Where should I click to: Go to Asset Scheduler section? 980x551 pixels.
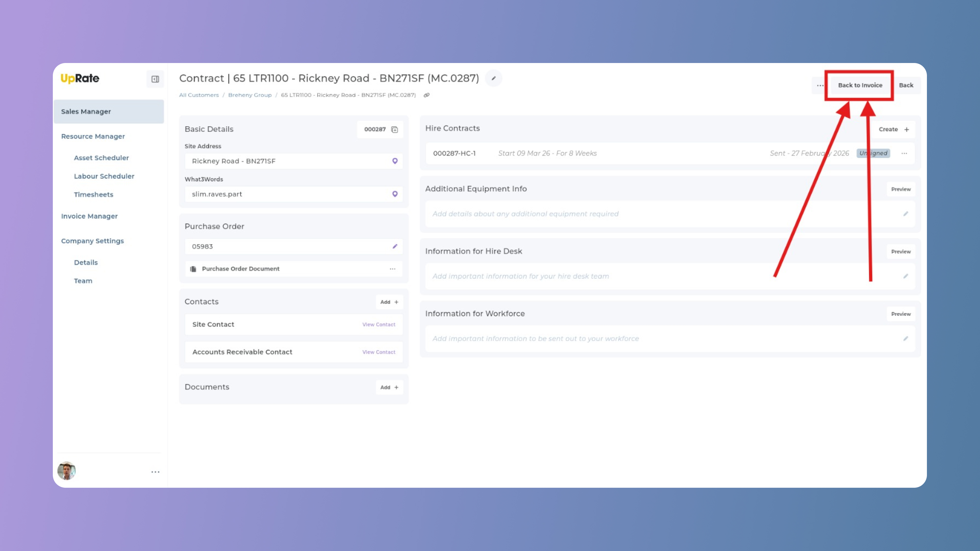pos(101,158)
